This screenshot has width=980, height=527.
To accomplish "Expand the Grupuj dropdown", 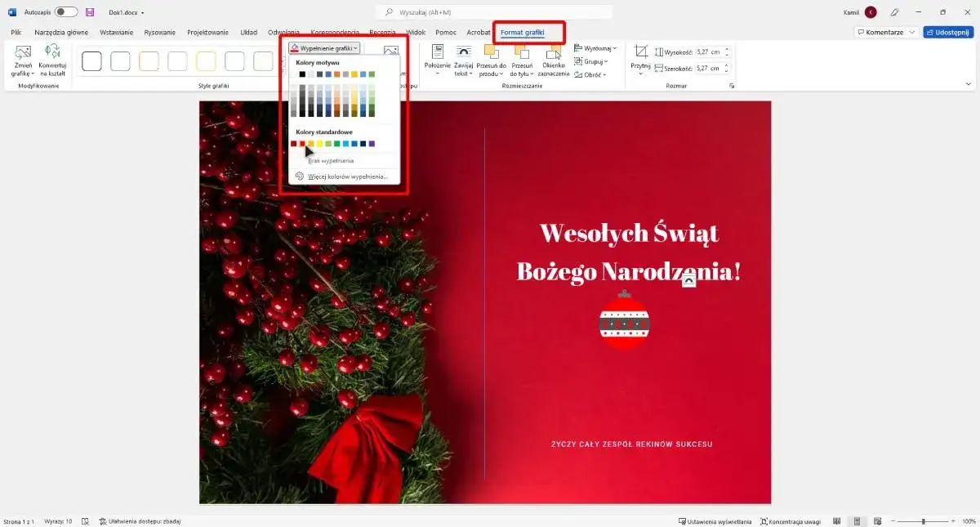I will pos(592,60).
